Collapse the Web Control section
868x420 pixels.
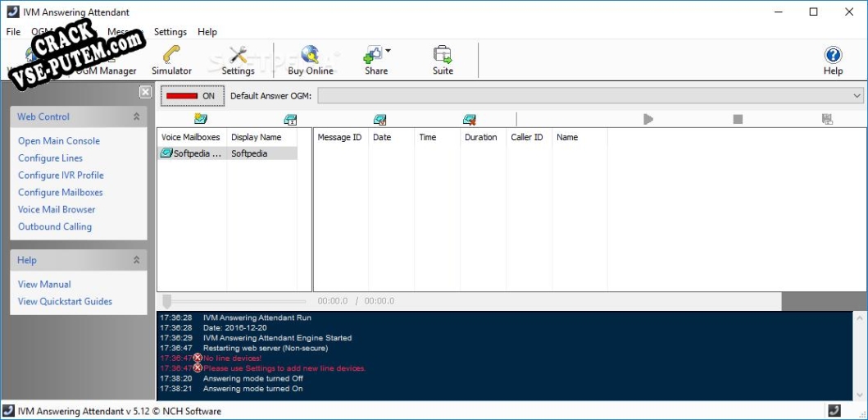[x=136, y=117]
